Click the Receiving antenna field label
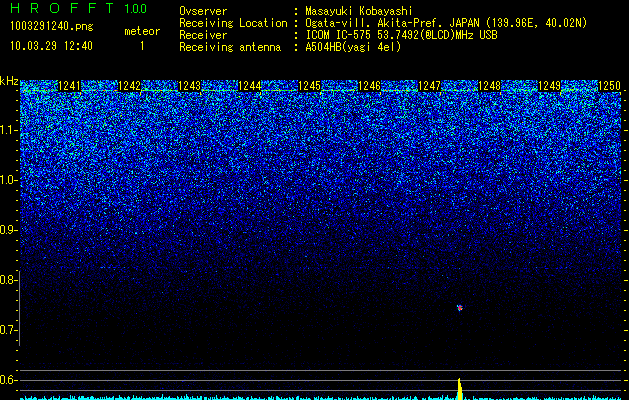The height and width of the screenshot is (400, 629). coord(230,47)
